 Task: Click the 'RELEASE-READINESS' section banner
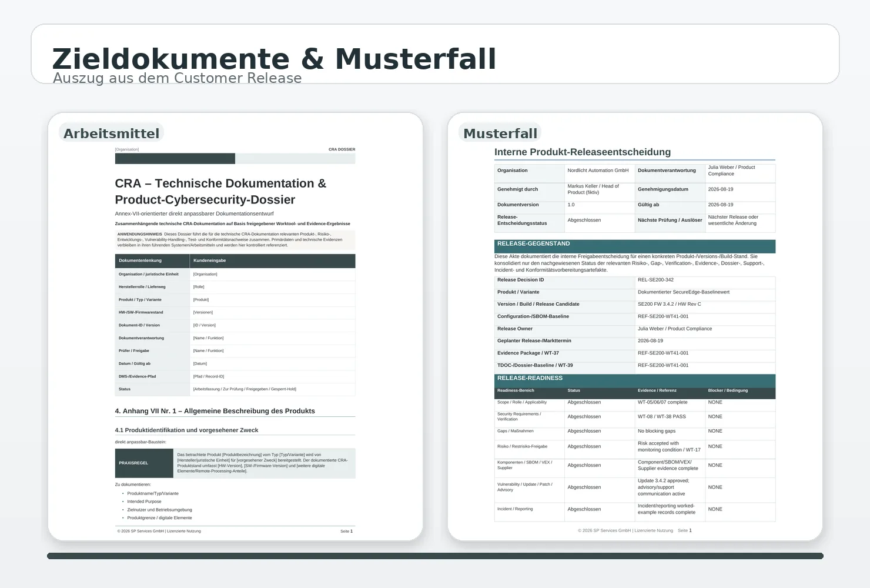pos(635,380)
